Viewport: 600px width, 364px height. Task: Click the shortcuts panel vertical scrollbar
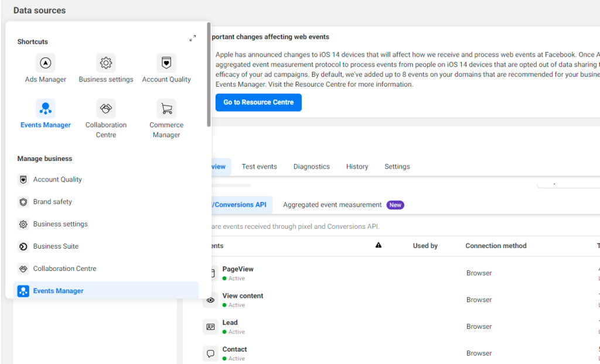tap(209, 74)
